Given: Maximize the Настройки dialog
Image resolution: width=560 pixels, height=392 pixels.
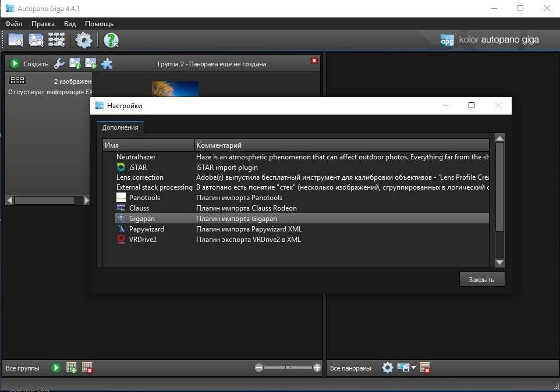Looking at the screenshot, I should tap(472, 105).
